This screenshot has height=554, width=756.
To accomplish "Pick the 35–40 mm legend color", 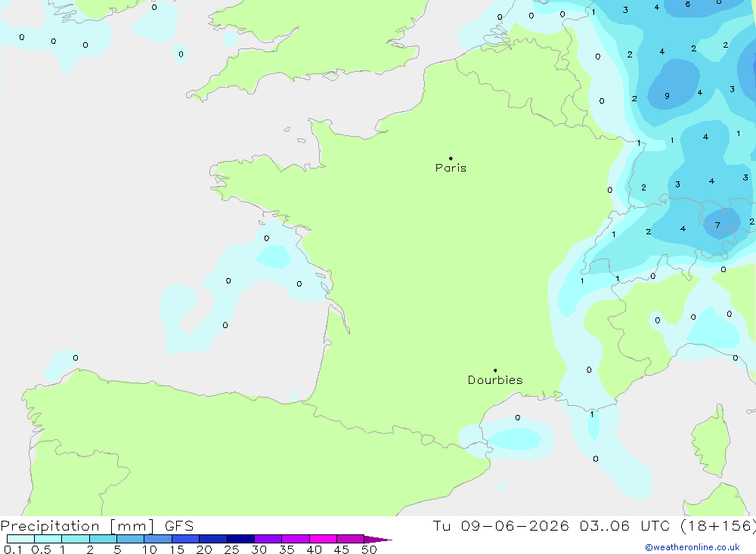I will [x=295, y=539].
